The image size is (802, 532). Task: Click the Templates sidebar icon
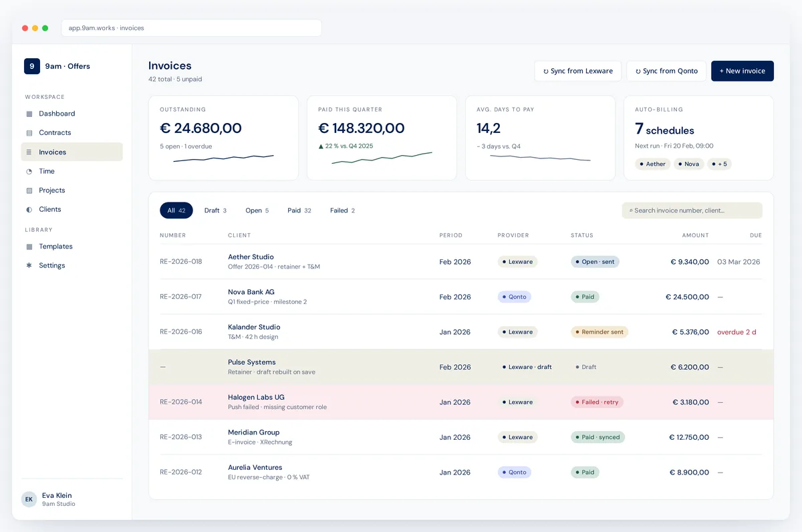pos(29,247)
